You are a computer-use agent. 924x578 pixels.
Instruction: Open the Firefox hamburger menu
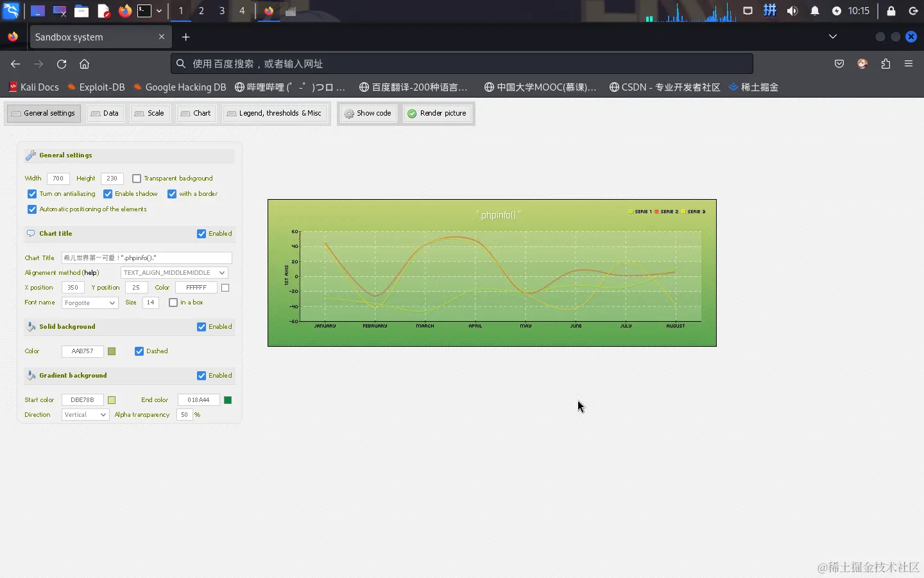pos(909,64)
